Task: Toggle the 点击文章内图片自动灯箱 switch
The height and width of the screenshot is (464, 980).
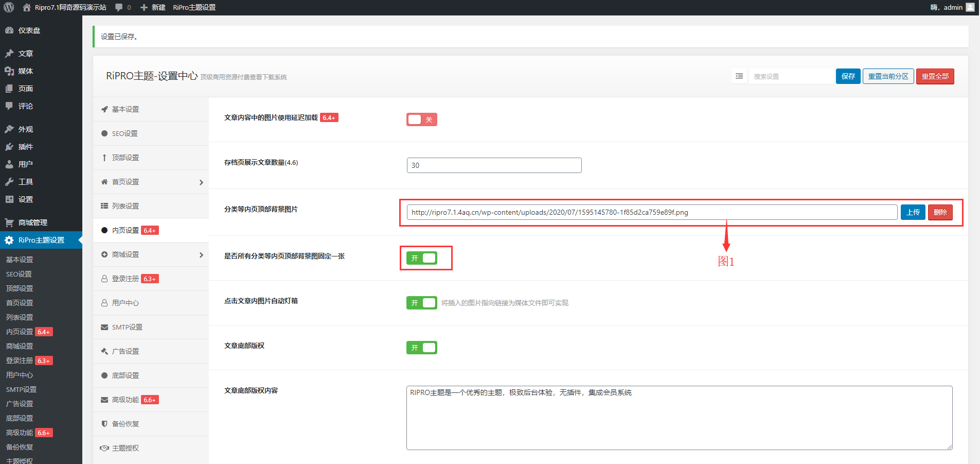Action: pyautogui.click(x=422, y=303)
